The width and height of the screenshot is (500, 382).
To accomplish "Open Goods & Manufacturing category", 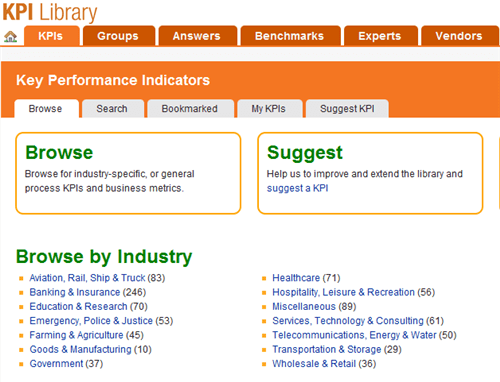I will tap(80, 349).
